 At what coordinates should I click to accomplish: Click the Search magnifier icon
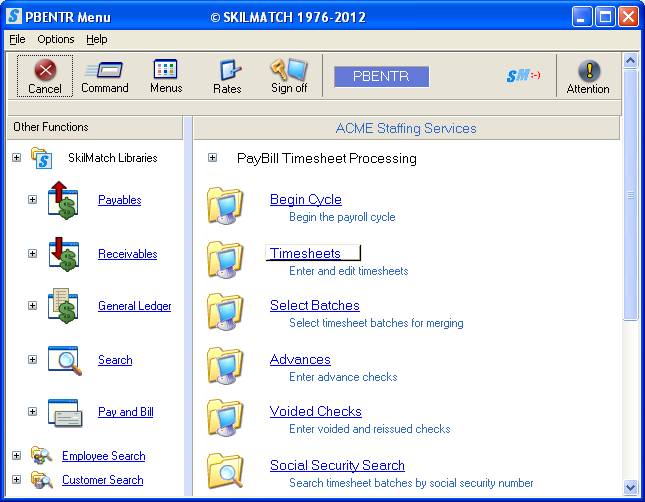coord(64,360)
